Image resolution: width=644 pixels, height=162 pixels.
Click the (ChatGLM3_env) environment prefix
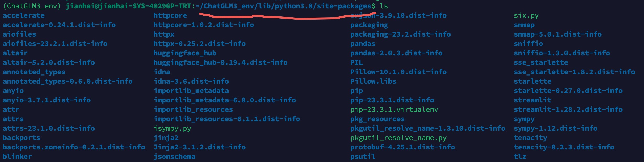point(32,6)
